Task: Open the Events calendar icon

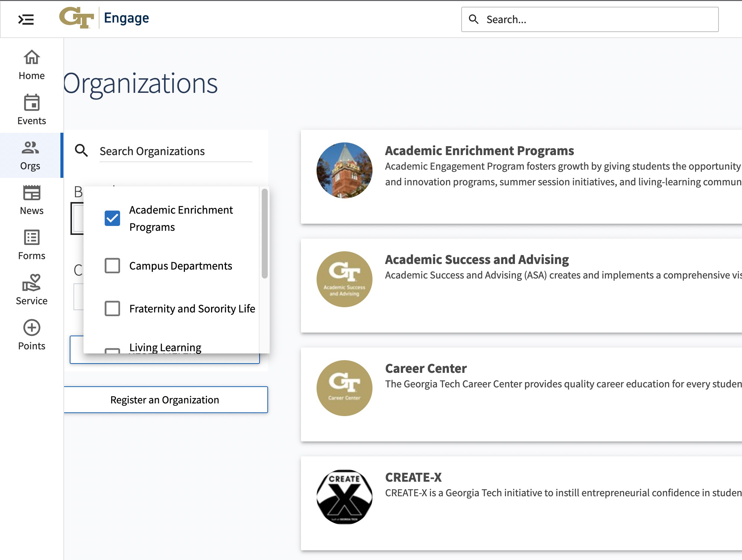Action: pos(32,103)
